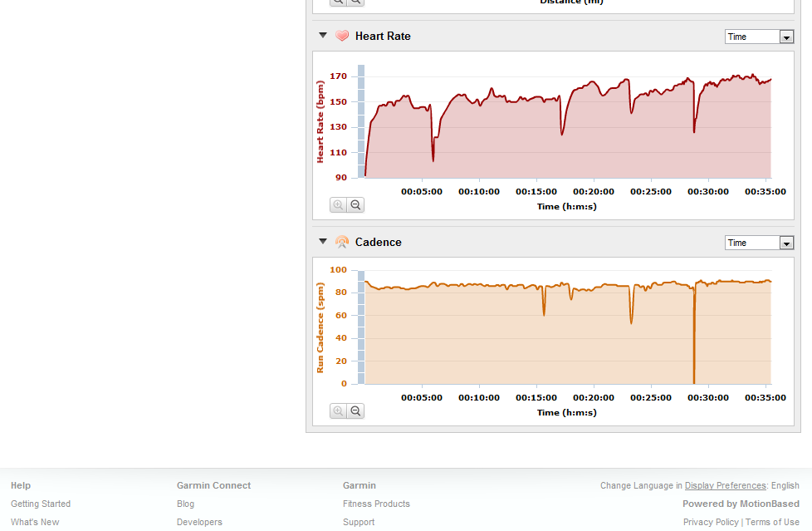Screen dimensions: 812x531
Task: Click the Help footer heading
Action: (x=21, y=485)
